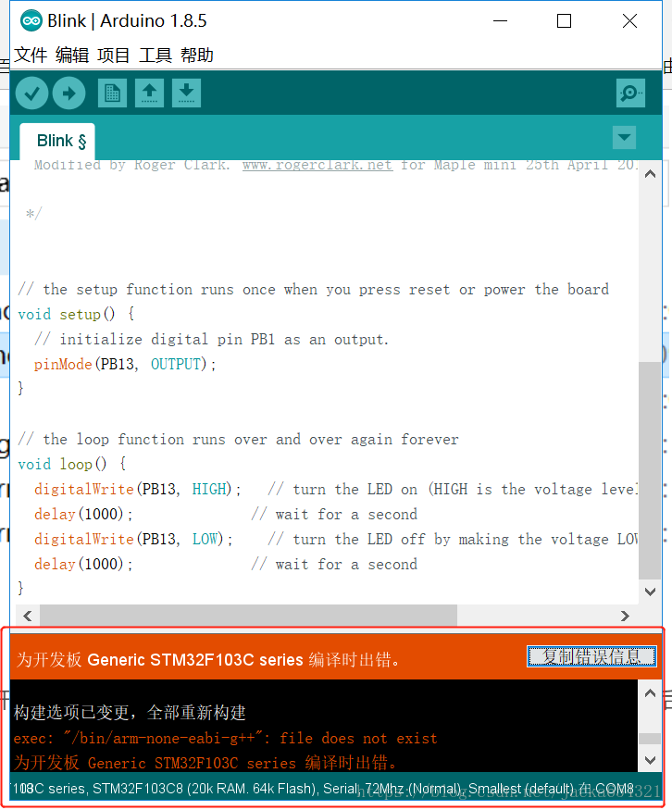Screen dimensions: 672x810
Task: Click editor vertical scrollbar up arrow
Action: (x=651, y=174)
